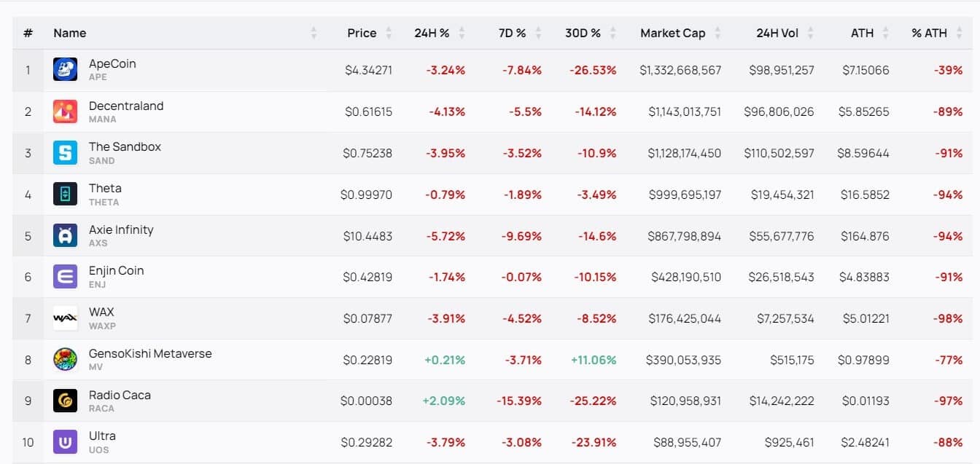Open the WAX coin link
Screen dimensions: 980x464
101,312
